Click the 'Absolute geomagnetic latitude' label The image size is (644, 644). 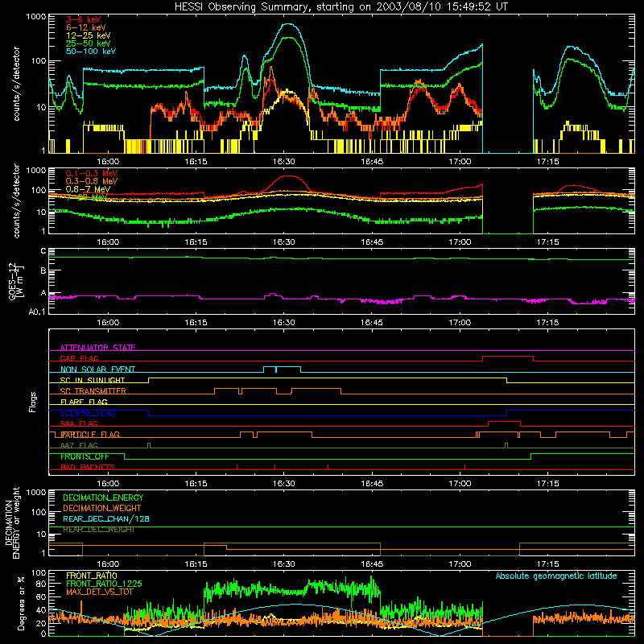point(556,576)
